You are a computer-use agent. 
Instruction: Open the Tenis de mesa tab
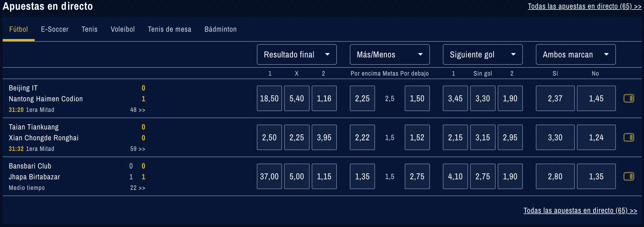170,29
